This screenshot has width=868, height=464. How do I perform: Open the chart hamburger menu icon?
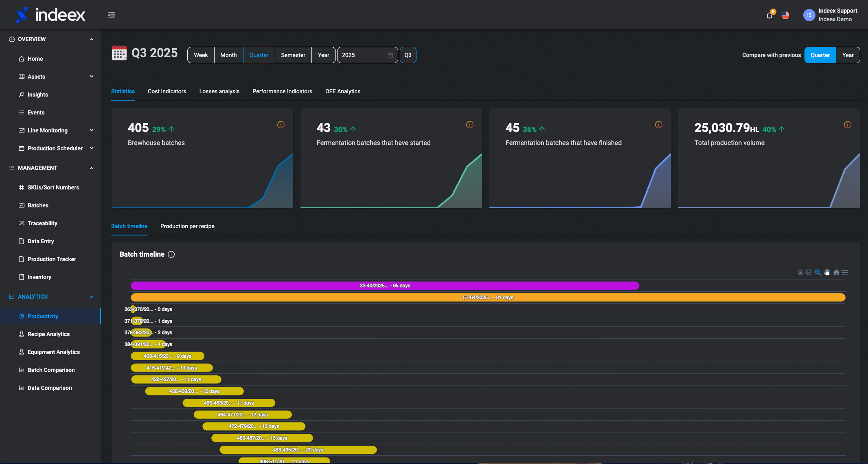tap(845, 273)
